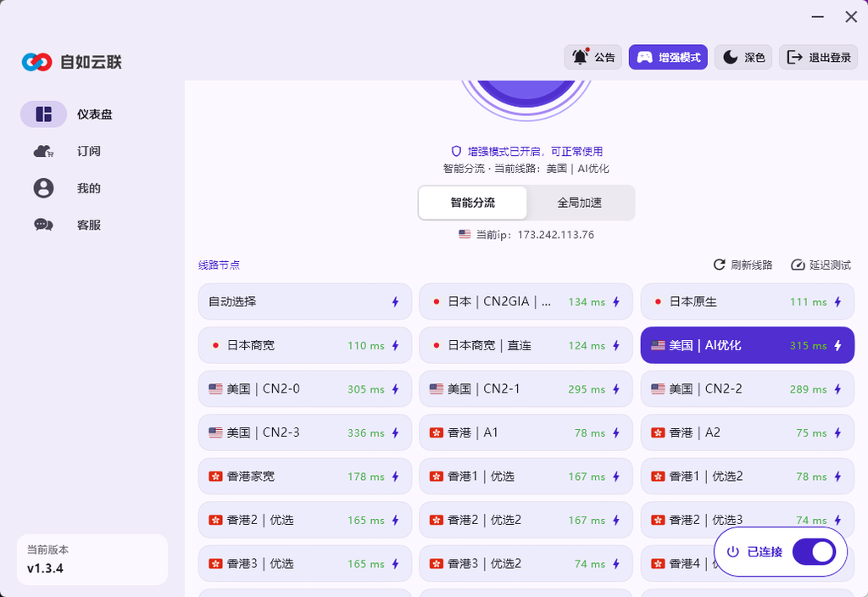Turn off the 已连接 connection switch
Screen dimensions: 868x597
(814, 551)
